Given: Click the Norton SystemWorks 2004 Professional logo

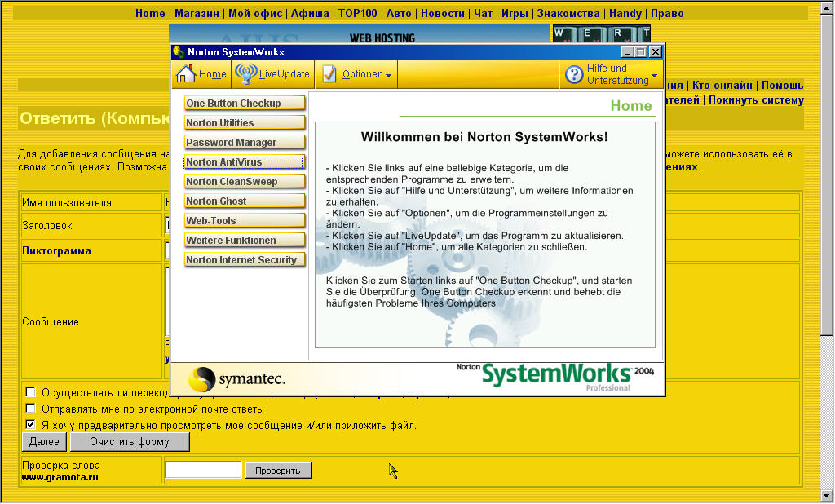Looking at the screenshot, I should (x=555, y=378).
